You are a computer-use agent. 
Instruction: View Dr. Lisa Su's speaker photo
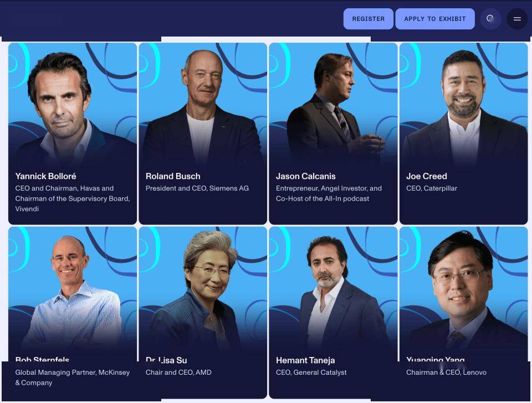(x=203, y=289)
